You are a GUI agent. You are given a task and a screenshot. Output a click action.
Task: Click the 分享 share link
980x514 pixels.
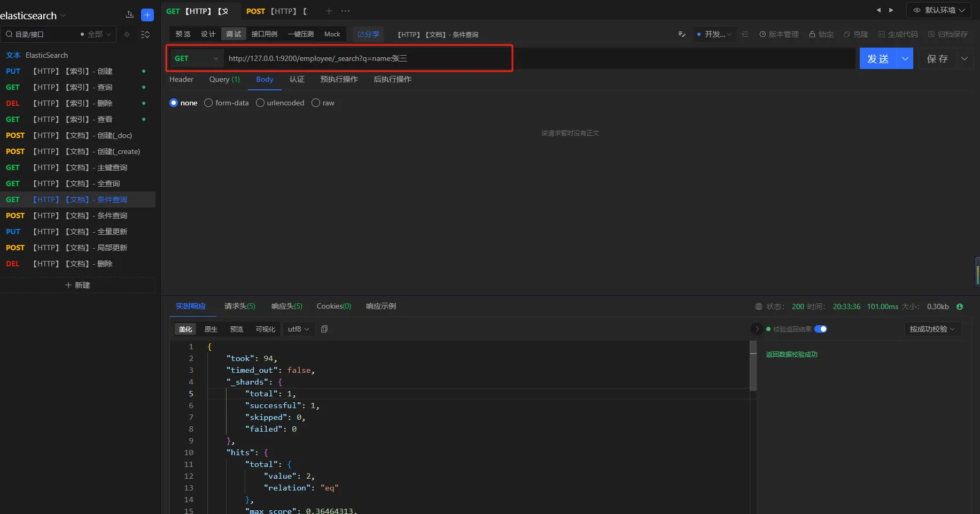[x=368, y=34]
